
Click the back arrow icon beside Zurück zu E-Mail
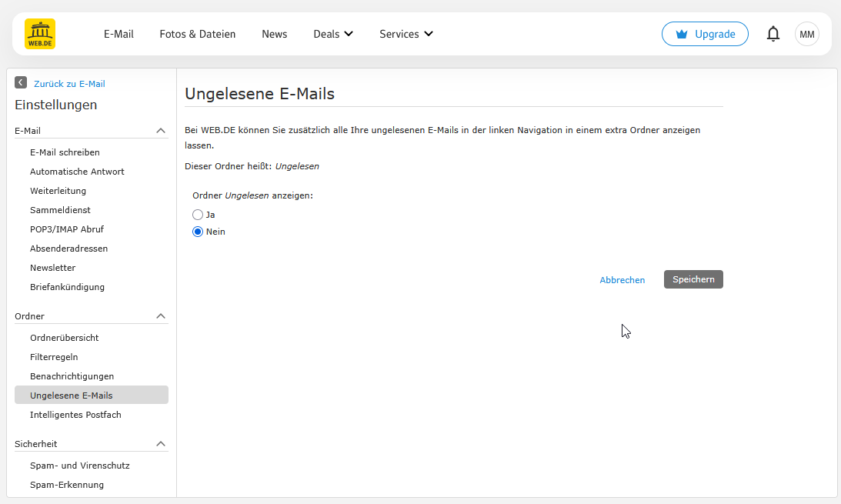click(21, 83)
